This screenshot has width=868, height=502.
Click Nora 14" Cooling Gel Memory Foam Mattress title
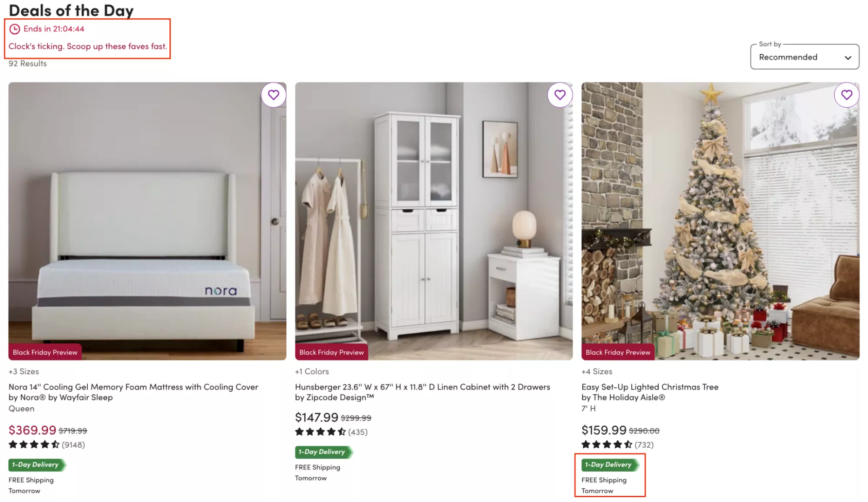pyautogui.click(x=133, y=387)
